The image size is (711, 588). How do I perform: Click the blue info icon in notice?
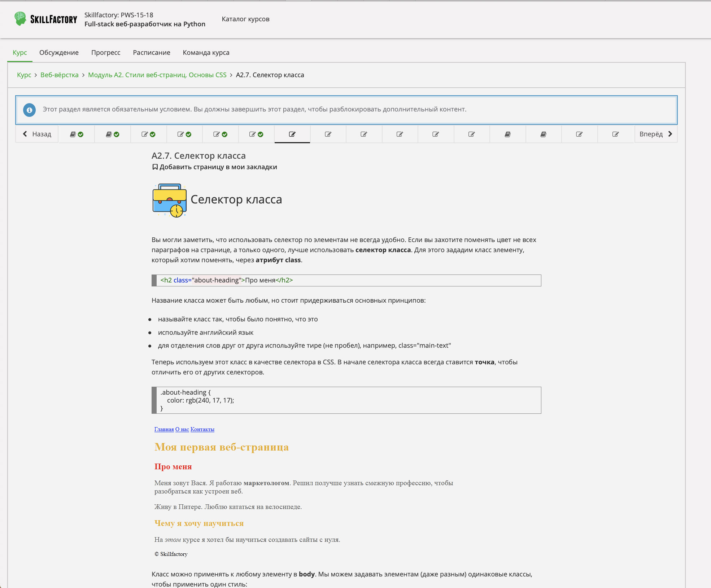[x=29, y=110]
